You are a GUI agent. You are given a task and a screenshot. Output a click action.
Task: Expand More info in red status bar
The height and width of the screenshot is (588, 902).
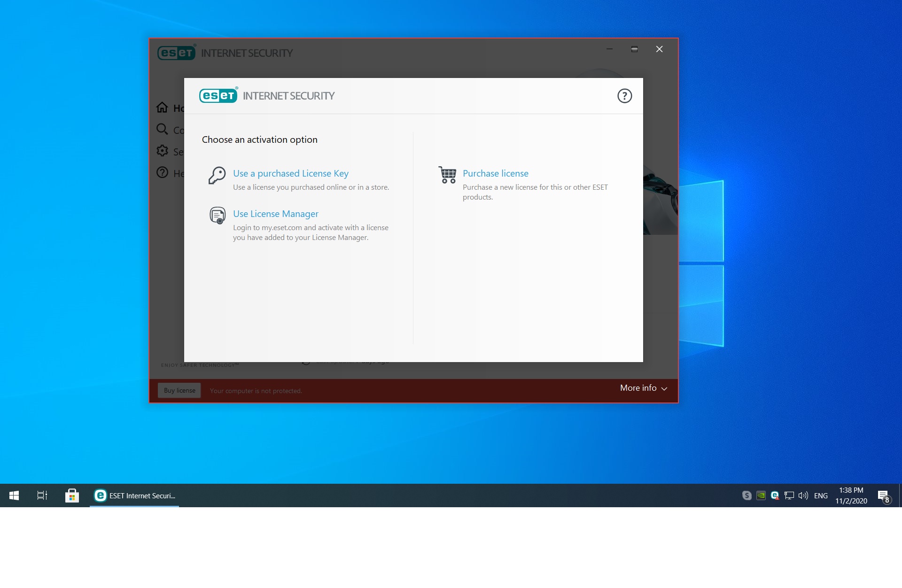click(x=644, y=388)
